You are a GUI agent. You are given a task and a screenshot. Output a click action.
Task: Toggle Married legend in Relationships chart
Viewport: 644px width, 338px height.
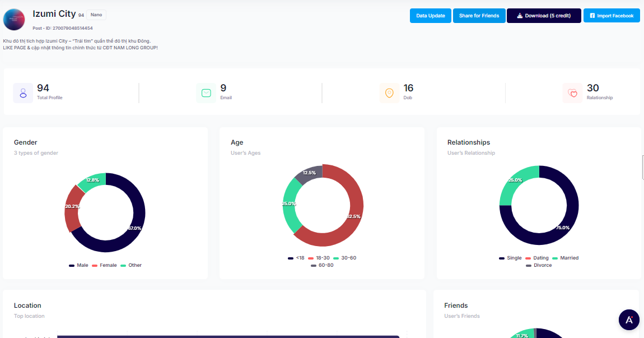[x=566, y=258]
